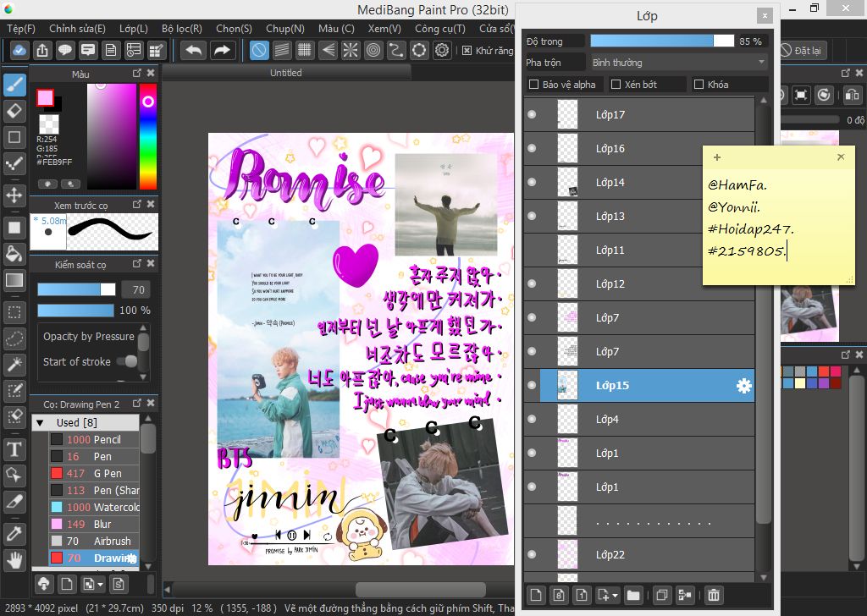Enable the Bảo vệ alpha checkbox
The width and height of the screenshot is (867, 616).
click(x=534, y=85)
